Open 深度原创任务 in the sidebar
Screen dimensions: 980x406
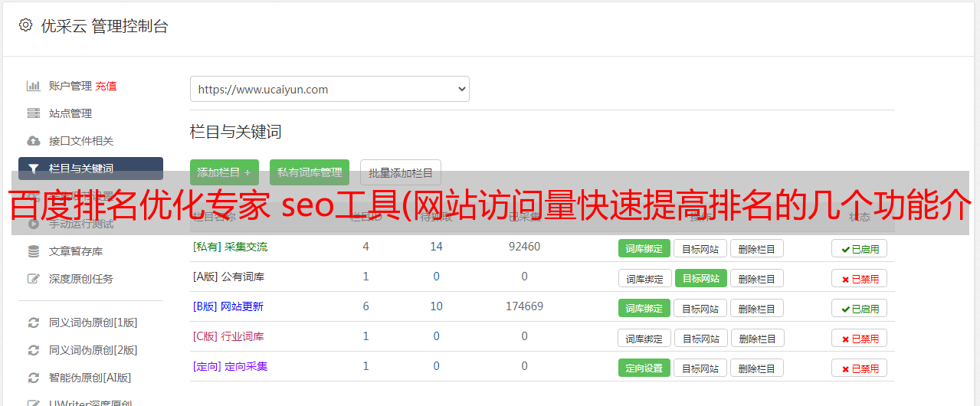[81, 279]
